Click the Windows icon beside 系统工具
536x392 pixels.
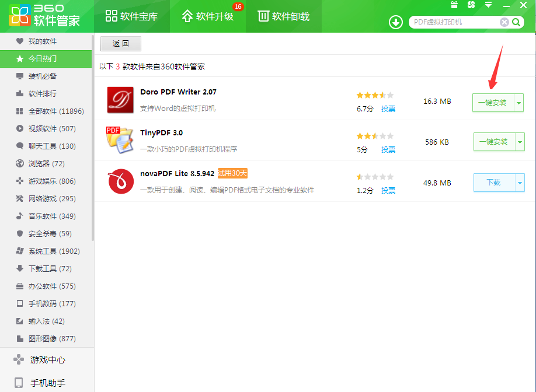click(x=20, y=251)
